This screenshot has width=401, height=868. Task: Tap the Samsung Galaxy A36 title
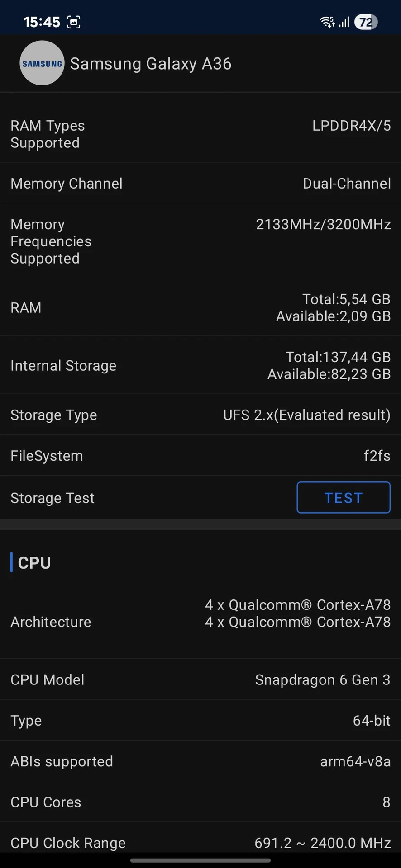(x=150, y=64)
